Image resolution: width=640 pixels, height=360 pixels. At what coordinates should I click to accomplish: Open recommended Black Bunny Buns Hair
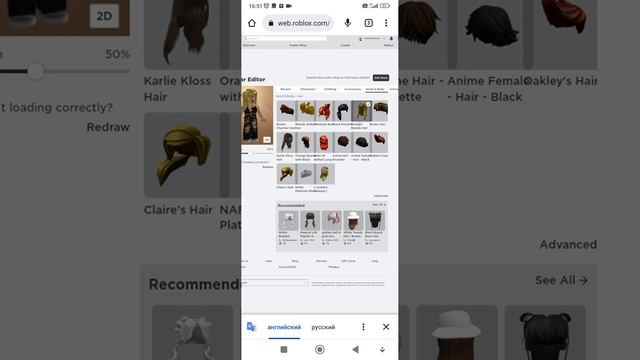pyautogui.click(x=375, y=221)
